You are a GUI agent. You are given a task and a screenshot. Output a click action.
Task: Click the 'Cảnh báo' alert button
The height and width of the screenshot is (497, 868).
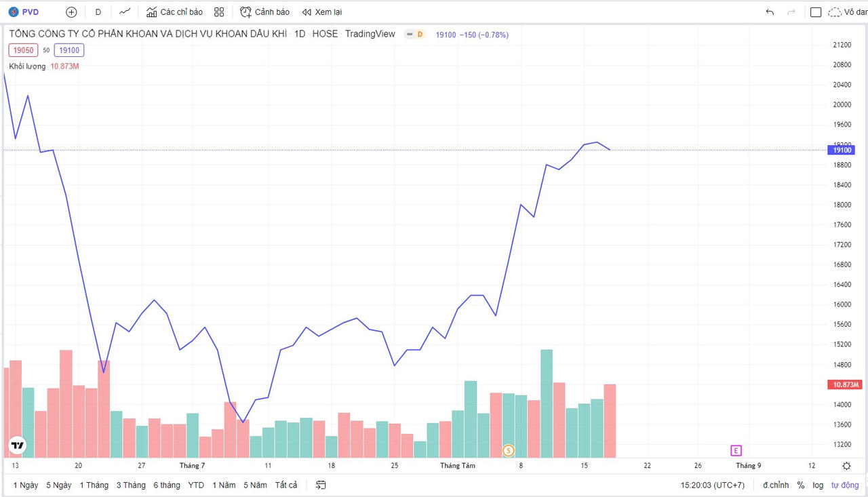[264, 12]
